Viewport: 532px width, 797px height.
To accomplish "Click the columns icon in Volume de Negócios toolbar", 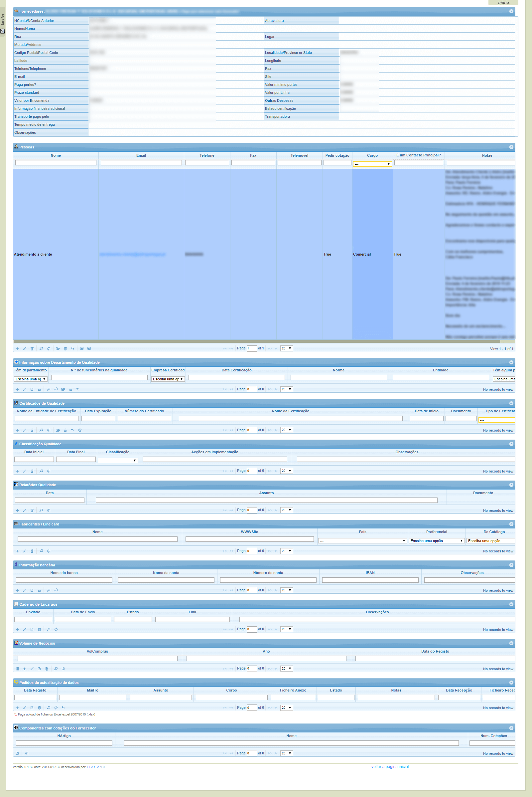I will tap(17, 669).
